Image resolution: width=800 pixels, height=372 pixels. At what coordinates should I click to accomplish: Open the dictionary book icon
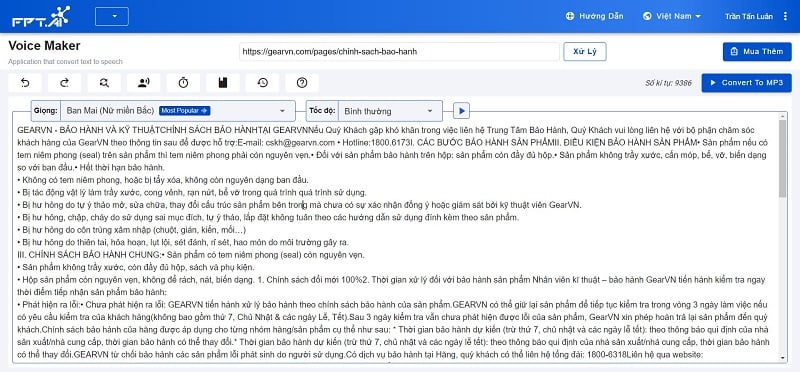[x=222, y=83]
